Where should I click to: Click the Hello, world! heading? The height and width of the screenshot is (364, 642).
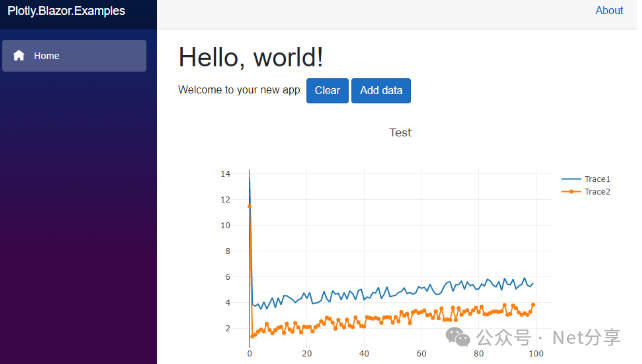251,57
